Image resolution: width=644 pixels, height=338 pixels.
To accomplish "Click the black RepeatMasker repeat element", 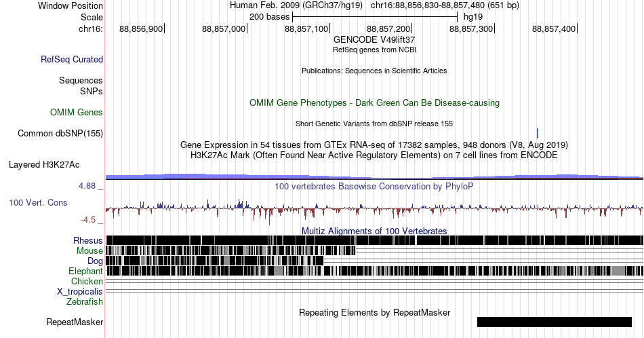I will (x=554, y=322).
